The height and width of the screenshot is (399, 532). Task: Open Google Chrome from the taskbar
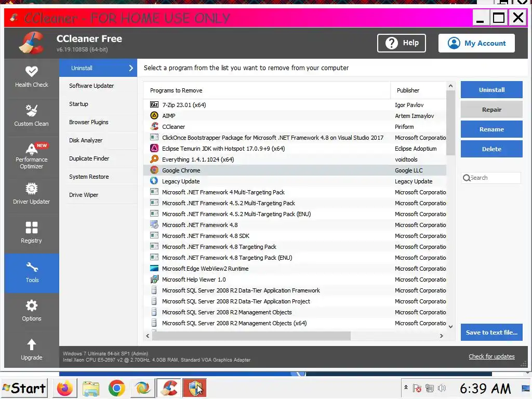point(117,388)
